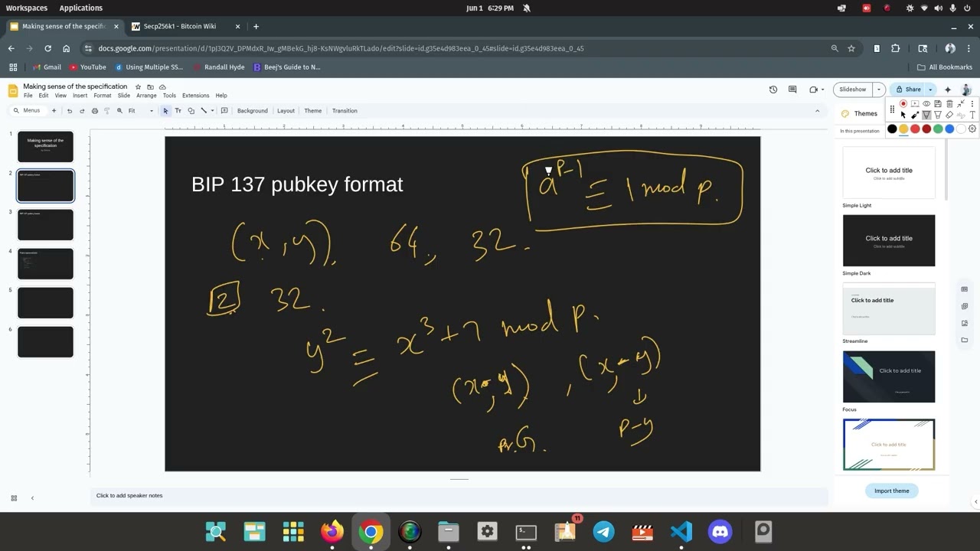Screen dimensions: 980x551
Task: Open the presentation screen icon in annotation toolbar
Action: (915, 103)
